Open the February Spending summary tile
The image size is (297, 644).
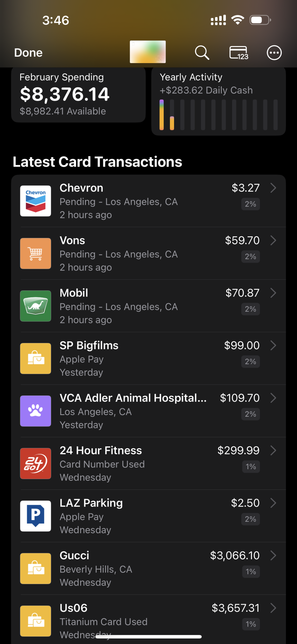coord(79,95)
